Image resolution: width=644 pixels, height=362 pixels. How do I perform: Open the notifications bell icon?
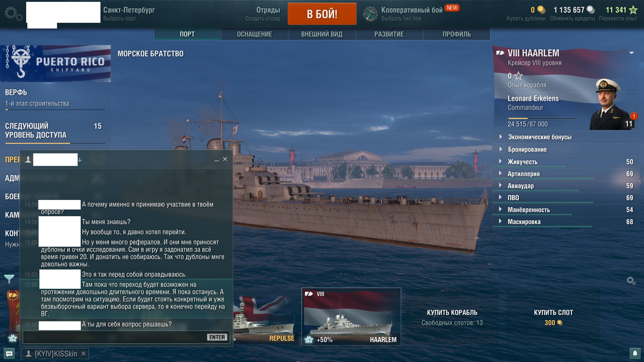pyautogui.click(x=635, y=353)
